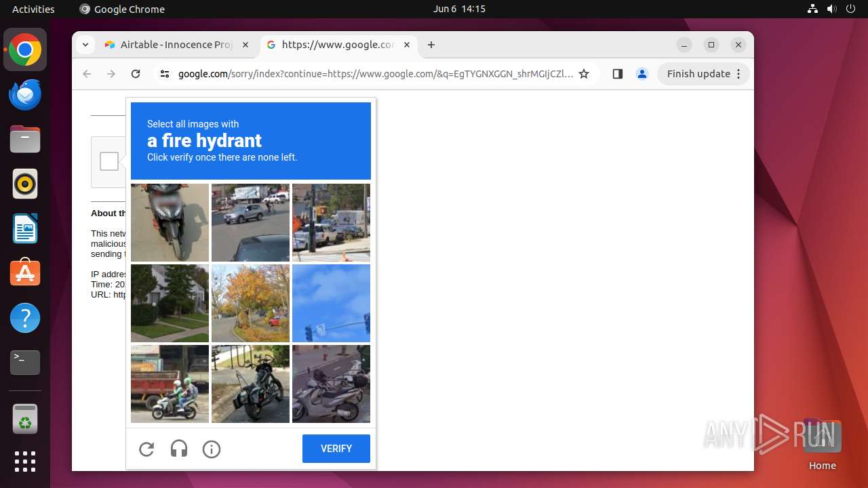Open Activities overview

point(33,9)
